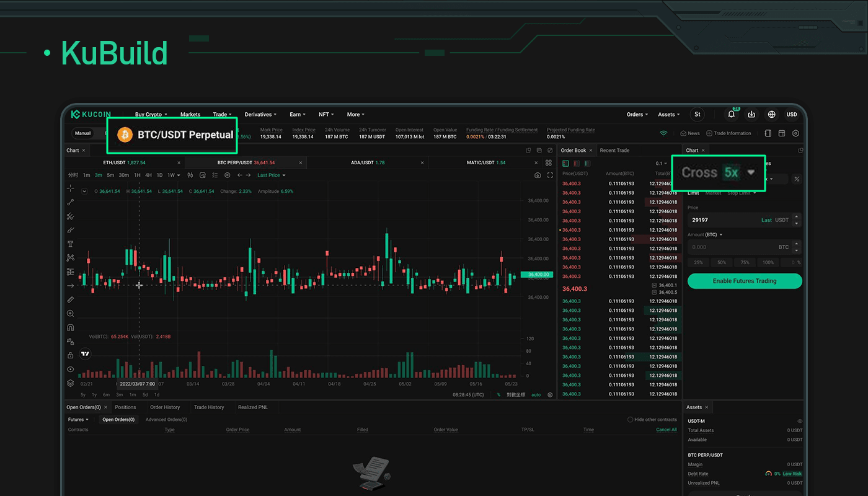Open the 0.1 depth precision dropdown
868x496 pixels.
pyautogui.click(x=663, y=164)
